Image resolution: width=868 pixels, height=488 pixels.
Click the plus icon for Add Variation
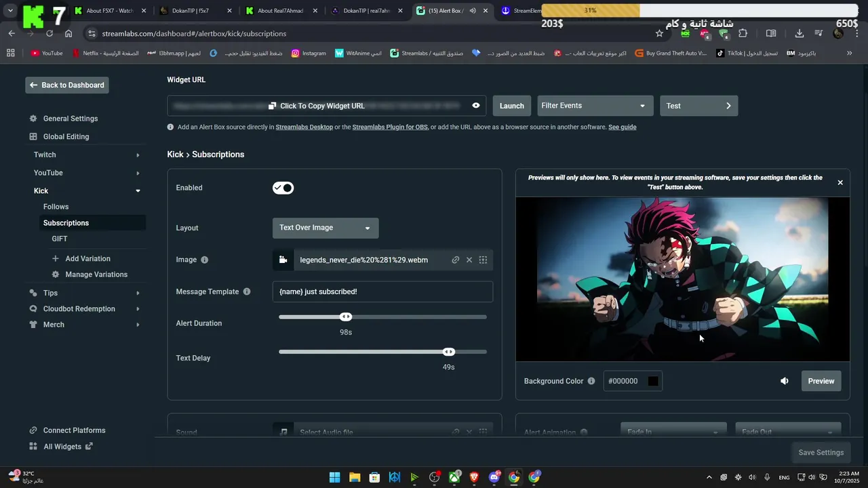pos(56,258)
